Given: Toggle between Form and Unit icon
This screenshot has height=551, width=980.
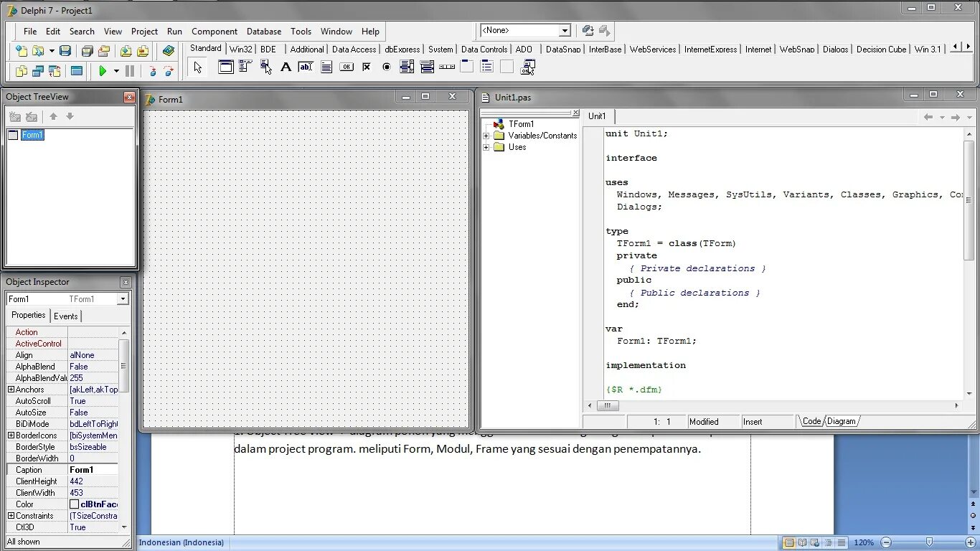Looking at the screenshot, I should [x=55, y=71].
